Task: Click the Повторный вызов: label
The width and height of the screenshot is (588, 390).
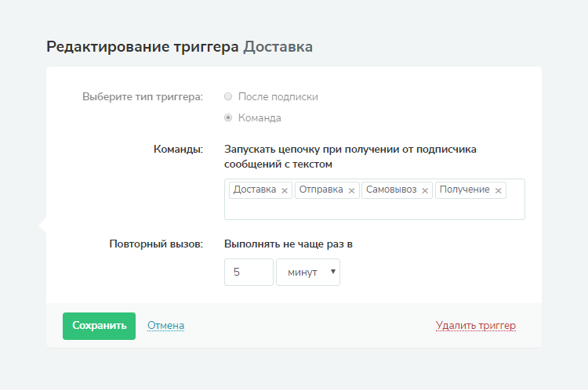Action: (155, 244)
